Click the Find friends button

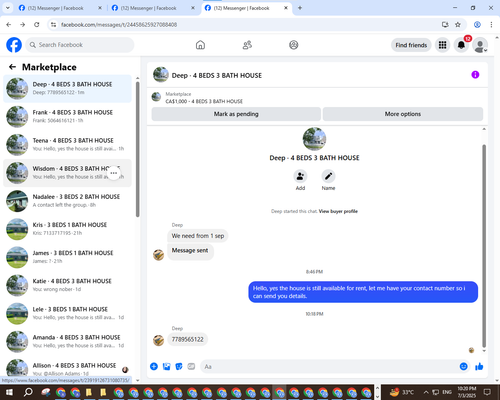(x=411, y=45)
